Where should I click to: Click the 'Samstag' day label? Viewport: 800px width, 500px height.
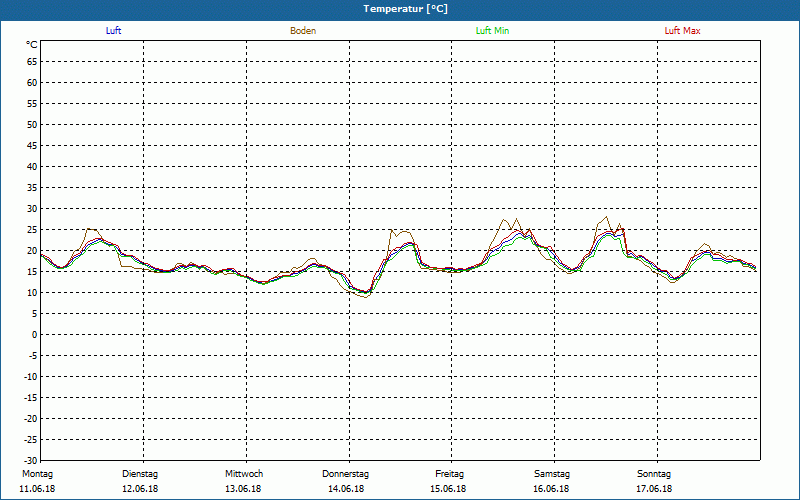[x=552, y=474]
